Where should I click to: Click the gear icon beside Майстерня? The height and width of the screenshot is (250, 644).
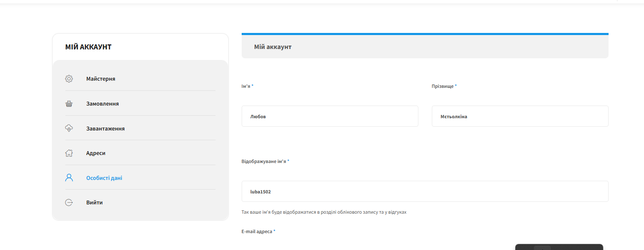tap(69, 79)
